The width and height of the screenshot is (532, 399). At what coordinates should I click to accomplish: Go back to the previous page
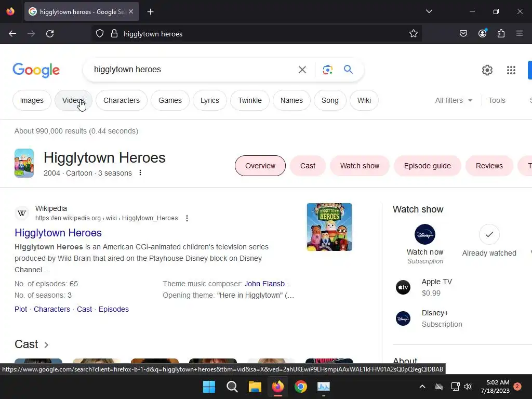click(12, 34)
